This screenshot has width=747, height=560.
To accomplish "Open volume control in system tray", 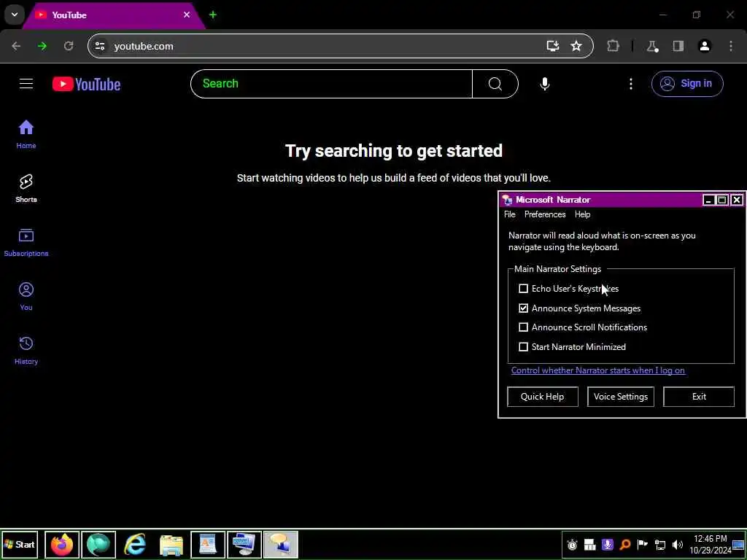I will click(x=678, y=545).
